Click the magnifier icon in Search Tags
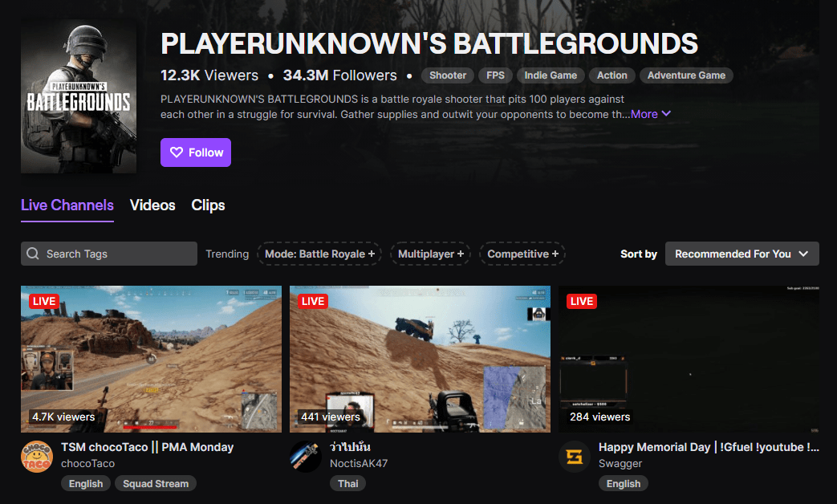 [x=33, y=254]
